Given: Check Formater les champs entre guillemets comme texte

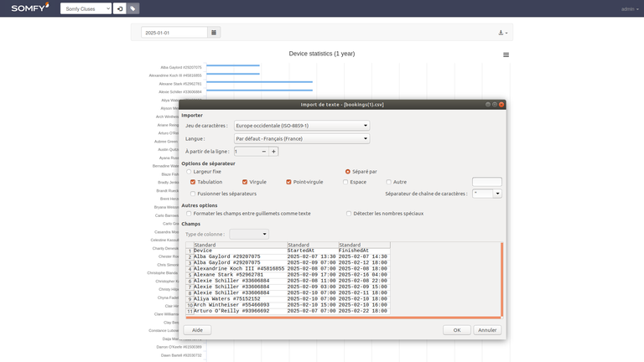Looking at the screenshot, I should pos(189,214).
